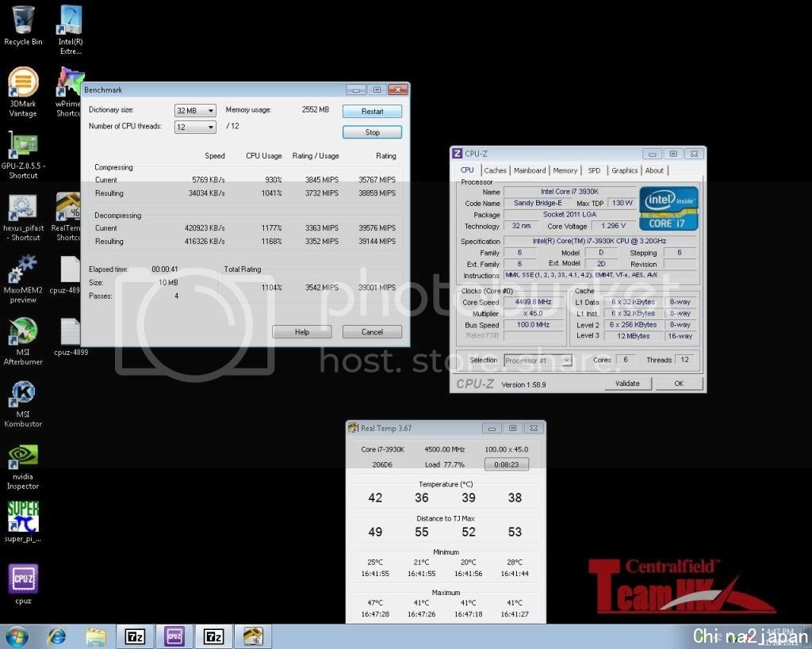812x649 pixels.
Task: Open the cpuz desktop icon
Action: (23, 584)
